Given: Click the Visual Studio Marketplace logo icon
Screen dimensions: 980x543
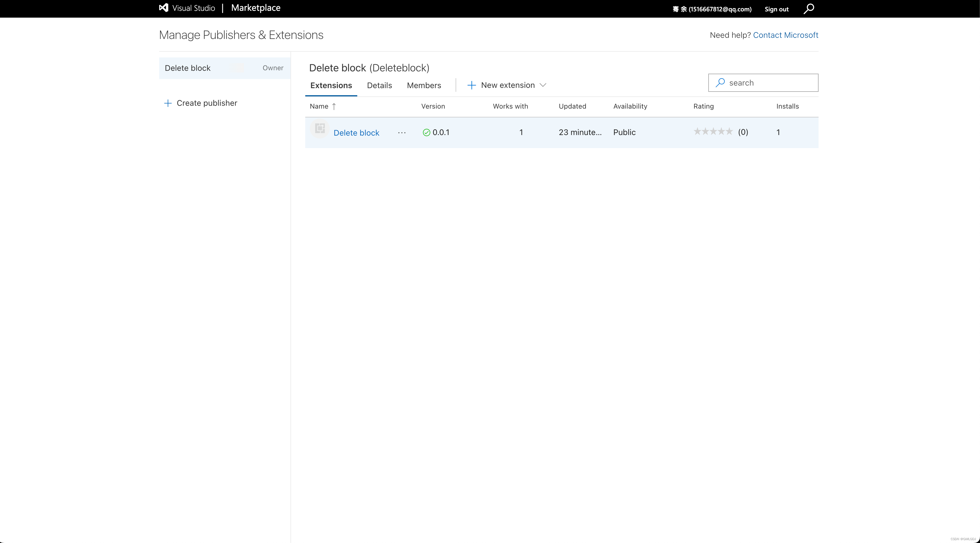Looking at the screenshot, I should 165,8.
